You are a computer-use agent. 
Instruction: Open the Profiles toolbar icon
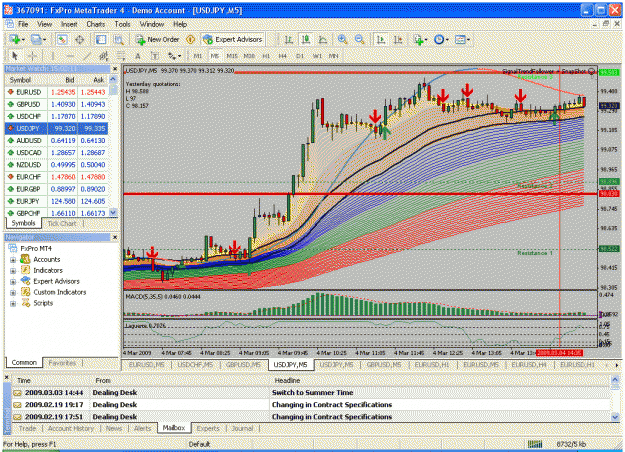(36, 39)
